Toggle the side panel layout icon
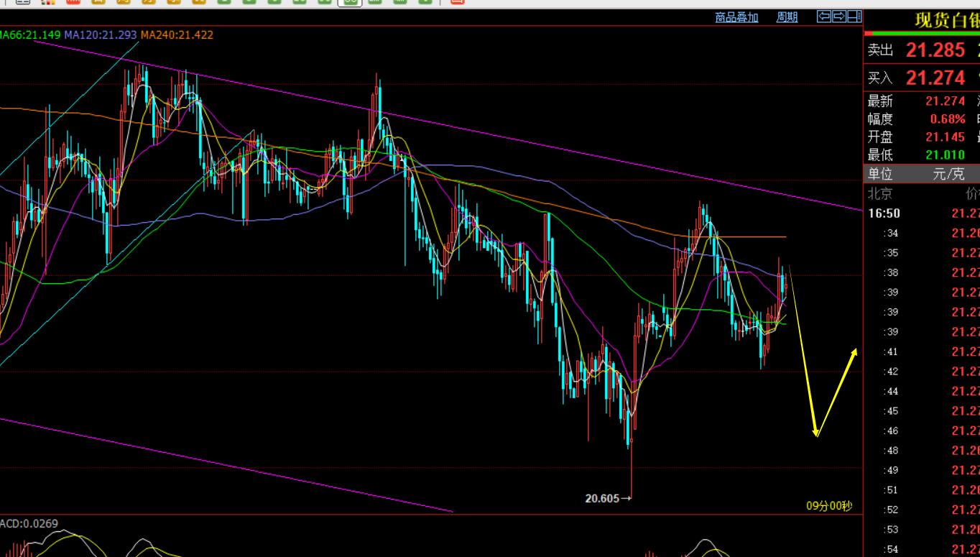The width and height of the screenshot is (980, 557). pyautogui.click(x=854, y=17)
